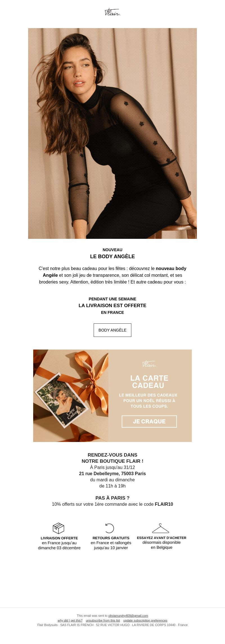Screen dimensions: 225x644
Task: Click the ESSAYEZ AVANT D'ACHETER label
Action: pos(162,538)
